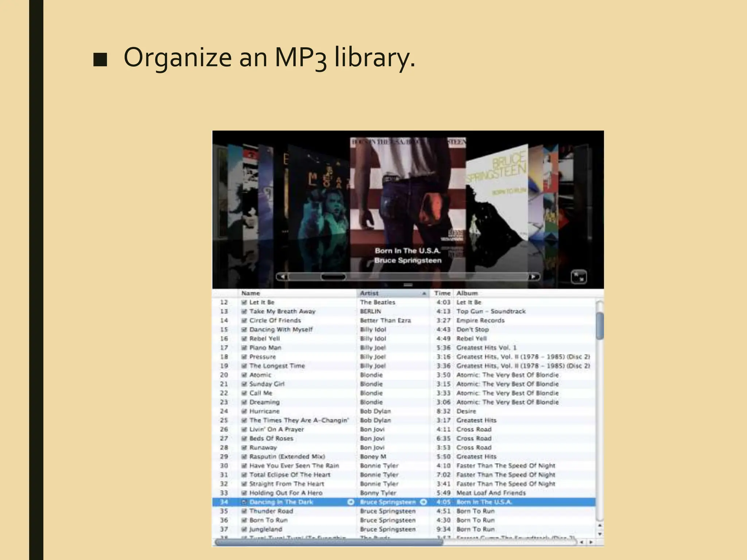747x560 pixels.
Task: Click the vertical scrollbar thumb of track list
Action: [x=599, y=325]
